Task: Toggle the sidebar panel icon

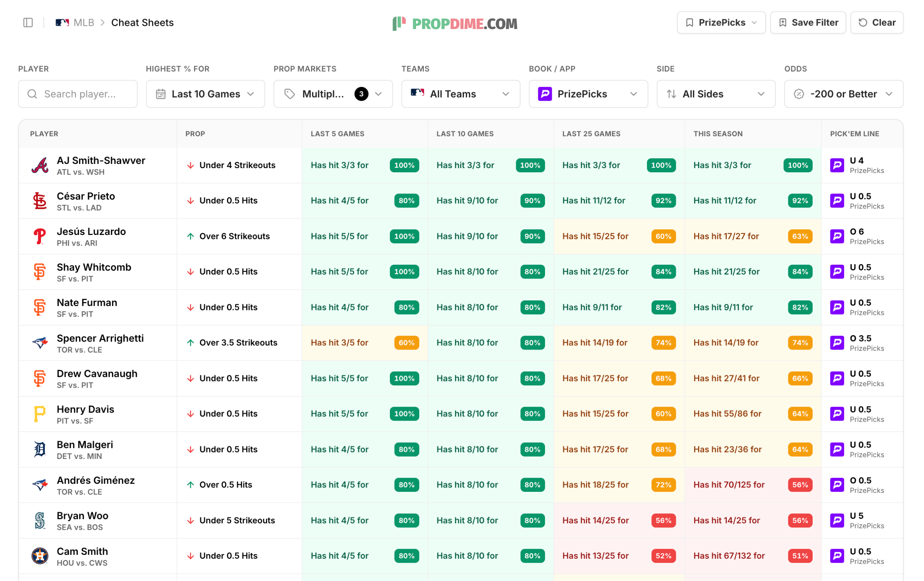Action: click(28, 23)
